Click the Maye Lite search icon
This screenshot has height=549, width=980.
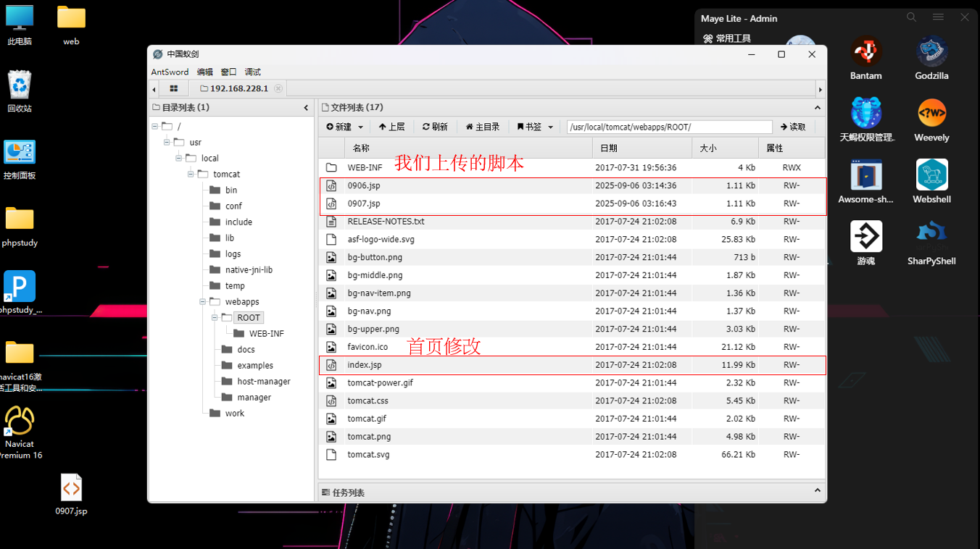(912, 17)
